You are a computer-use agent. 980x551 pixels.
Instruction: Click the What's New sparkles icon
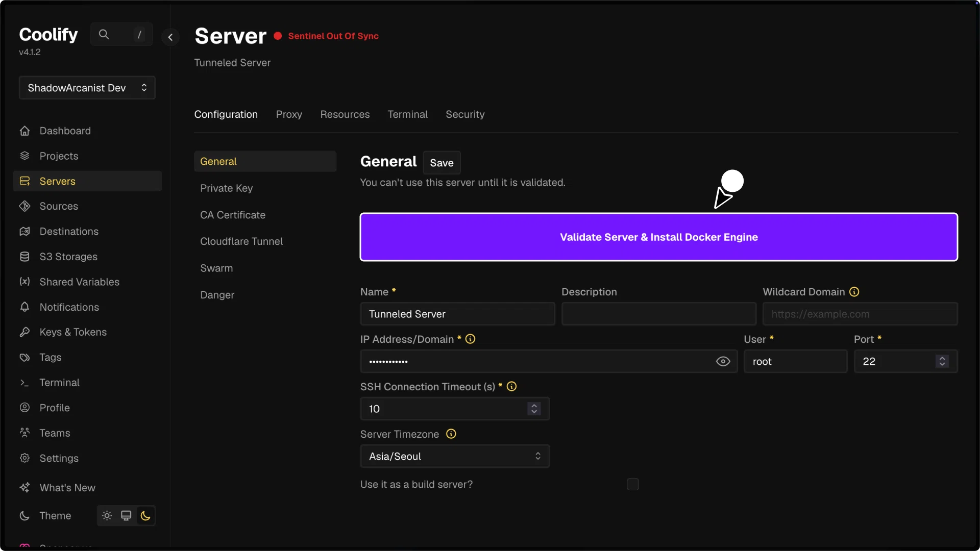[x=24, y=488]
